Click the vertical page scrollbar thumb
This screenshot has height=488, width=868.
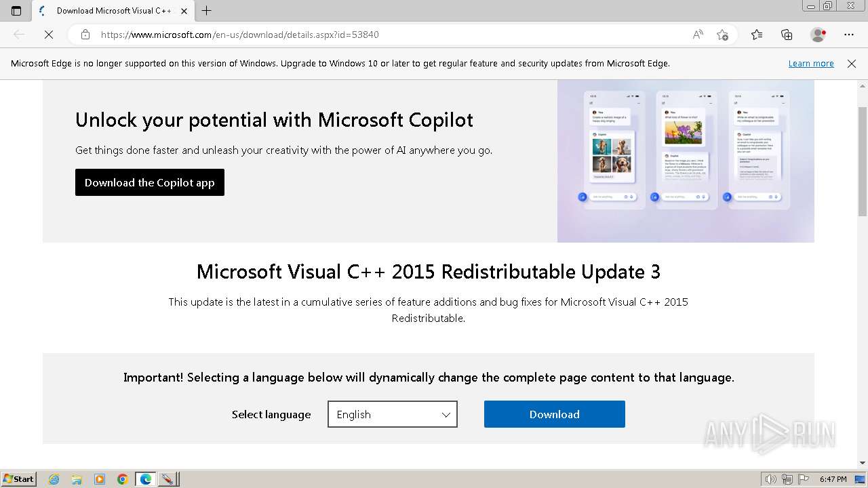[x=863, y=161]
